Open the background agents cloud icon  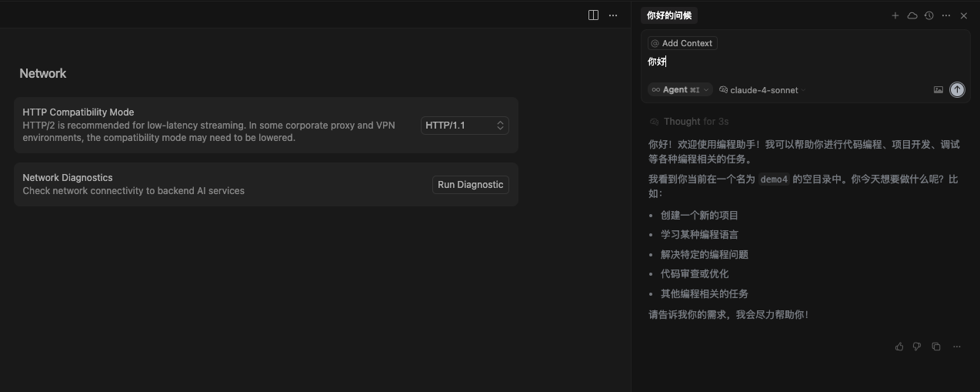pyautogui.click(x=912, y=15)
